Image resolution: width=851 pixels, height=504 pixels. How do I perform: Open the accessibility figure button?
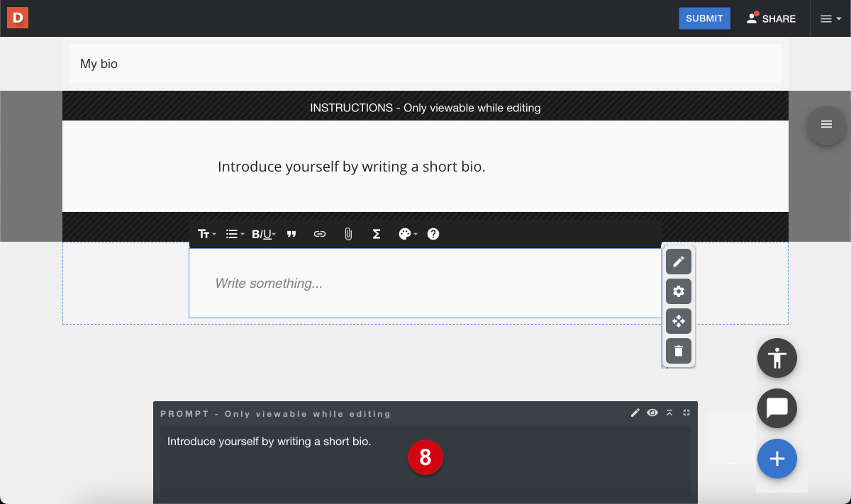click(x=777, y=358)
